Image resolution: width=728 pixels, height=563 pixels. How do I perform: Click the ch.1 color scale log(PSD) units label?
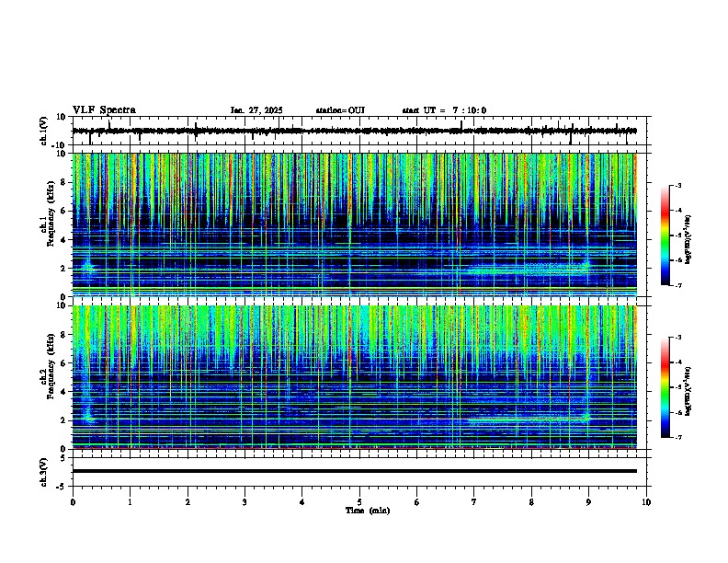coord(688,240)
